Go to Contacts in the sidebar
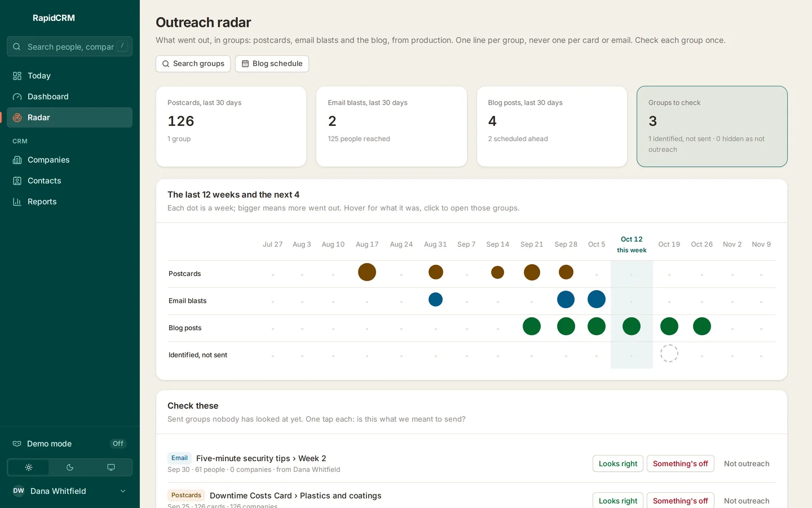This screenshot has width=812, height=508. click(69, 181)
